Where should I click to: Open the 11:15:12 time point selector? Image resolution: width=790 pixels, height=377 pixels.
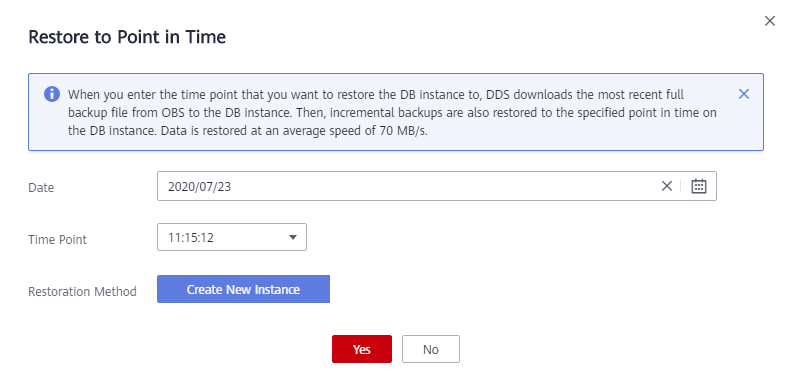(232, 237)
